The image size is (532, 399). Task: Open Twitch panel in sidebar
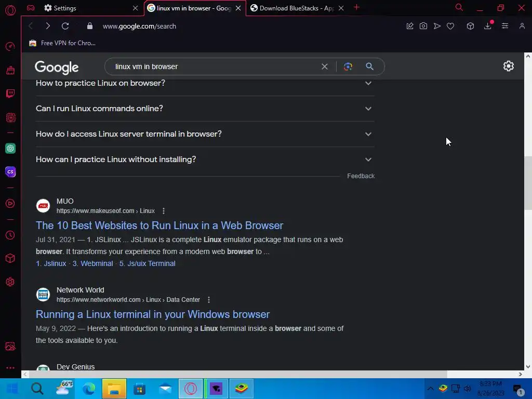coord(10,94)
